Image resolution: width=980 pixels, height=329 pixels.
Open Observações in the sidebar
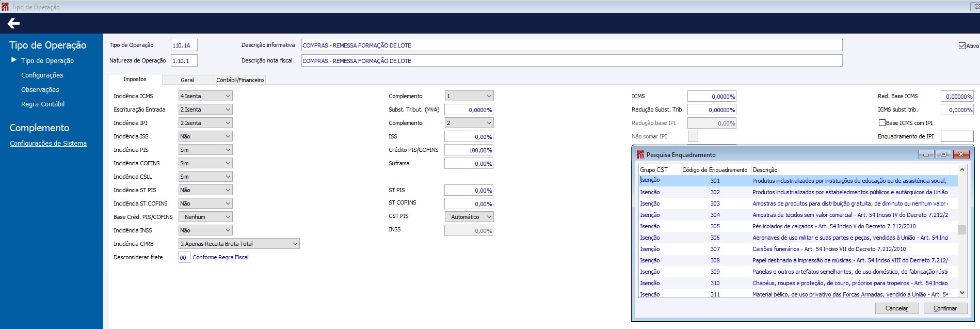point(40,89)
